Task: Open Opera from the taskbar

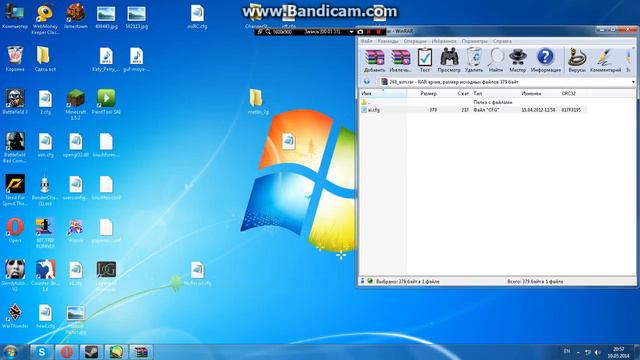Action: [67, 352]
